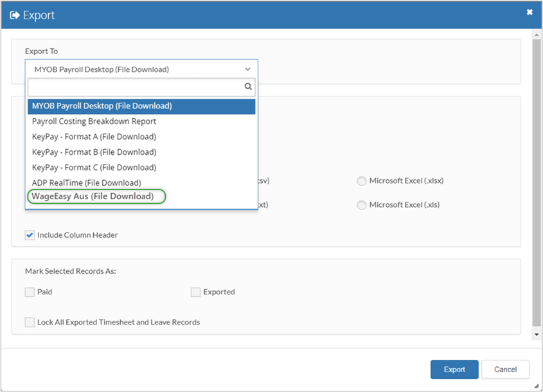
Task: Select KeyPay - Format B (File Download)
Action: (141, 152)
